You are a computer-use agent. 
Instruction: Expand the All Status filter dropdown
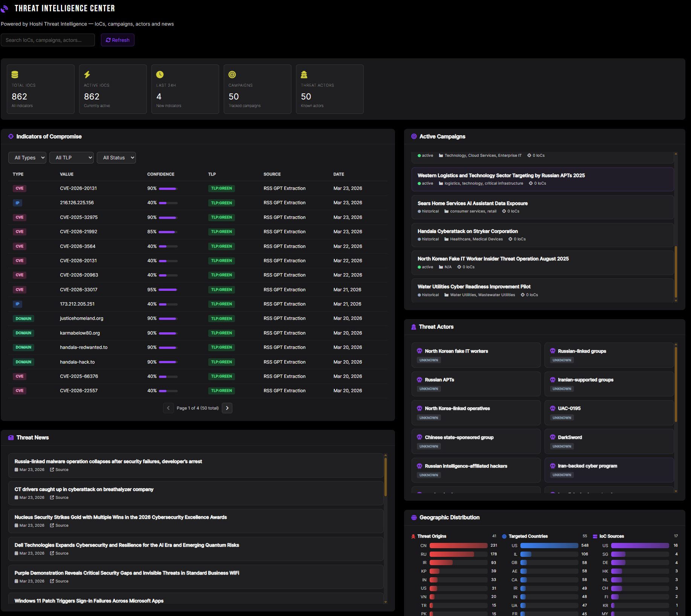[x=116, y=157]
